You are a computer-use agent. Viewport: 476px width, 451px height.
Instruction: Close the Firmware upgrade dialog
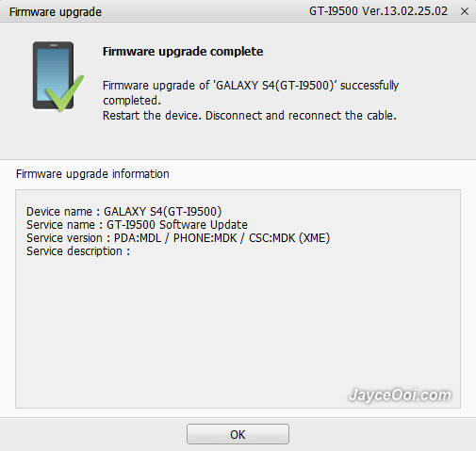coord(465,11)
